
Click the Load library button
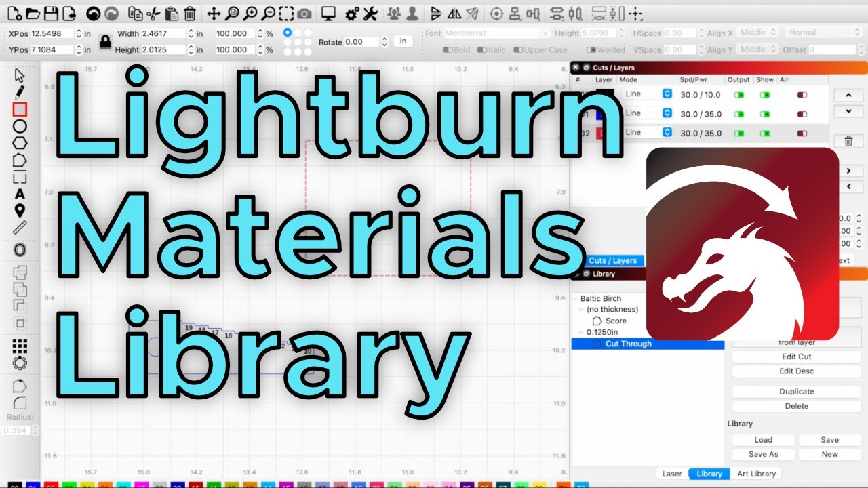(x=763, y=440)
